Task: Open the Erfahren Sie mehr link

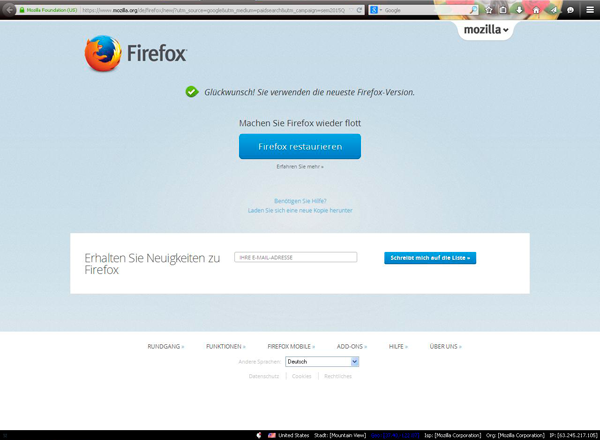Action: pyautogui.click(x=300, y=166)
